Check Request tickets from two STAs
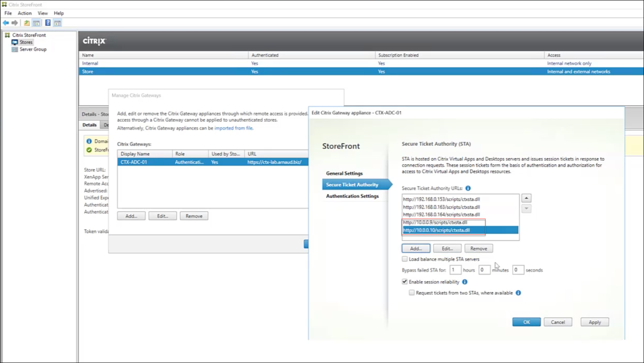The width and height of the screenshot is (644, 363). [x=412, y=293]
